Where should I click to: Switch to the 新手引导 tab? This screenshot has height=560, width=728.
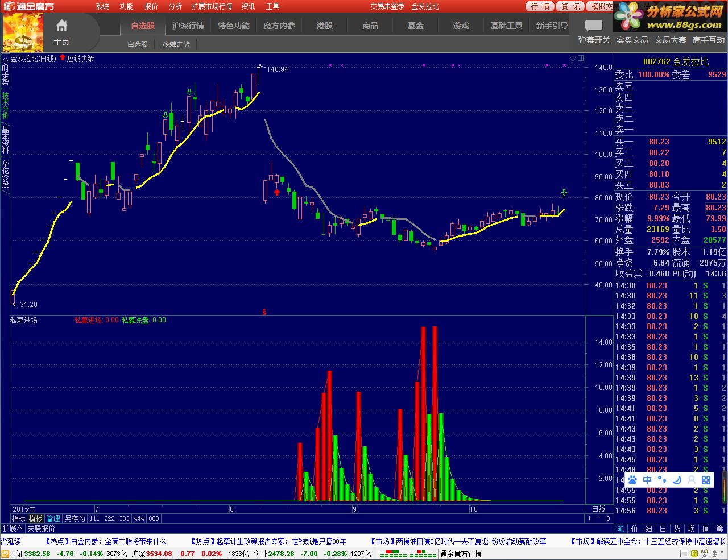coord(552,26)
